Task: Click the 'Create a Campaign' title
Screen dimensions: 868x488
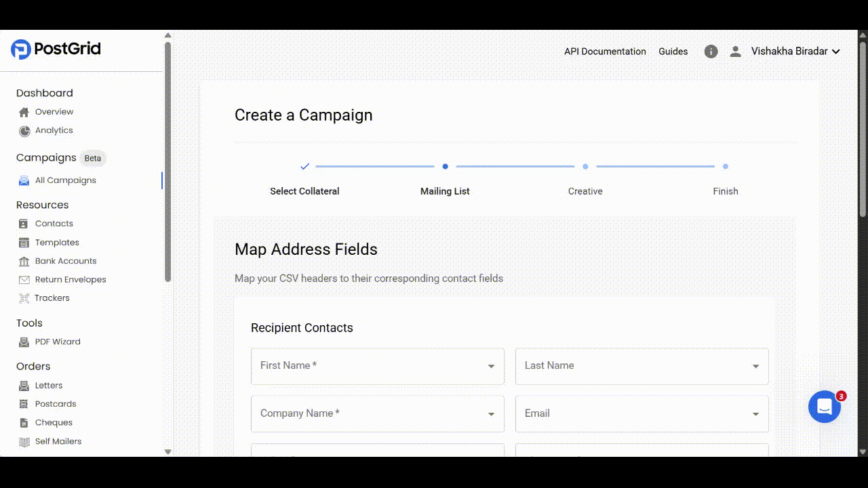Action: click(303, 115)
